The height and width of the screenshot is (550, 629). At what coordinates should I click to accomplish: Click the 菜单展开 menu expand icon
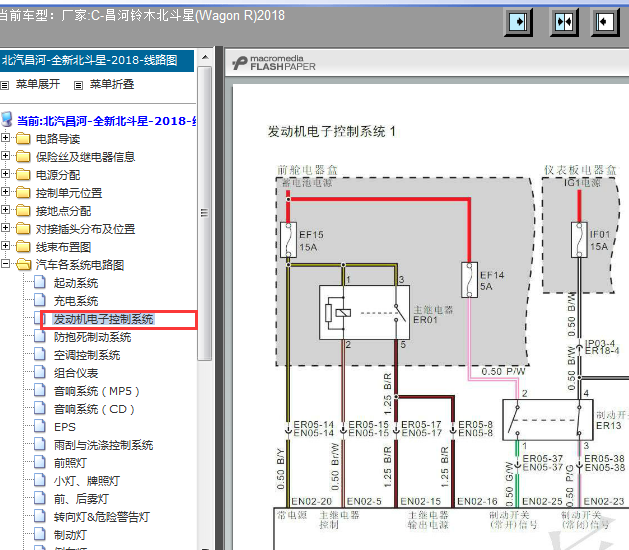pos(4,85)
